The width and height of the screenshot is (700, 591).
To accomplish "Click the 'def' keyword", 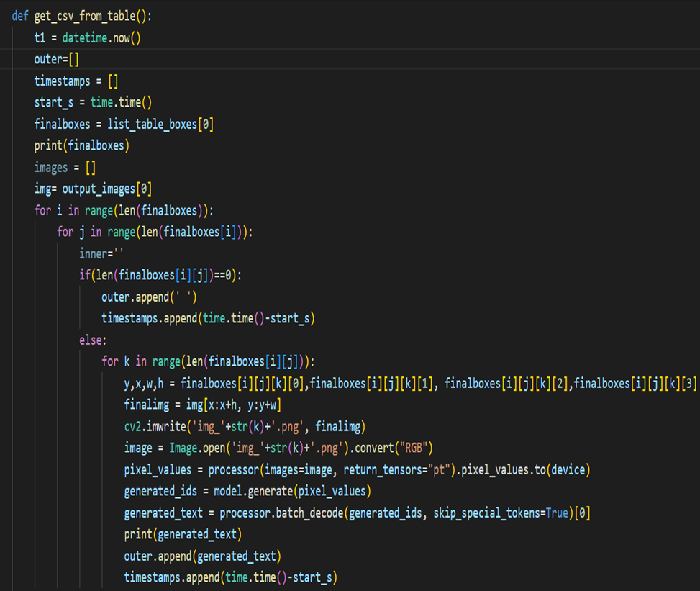I will [x=20, y=16].
